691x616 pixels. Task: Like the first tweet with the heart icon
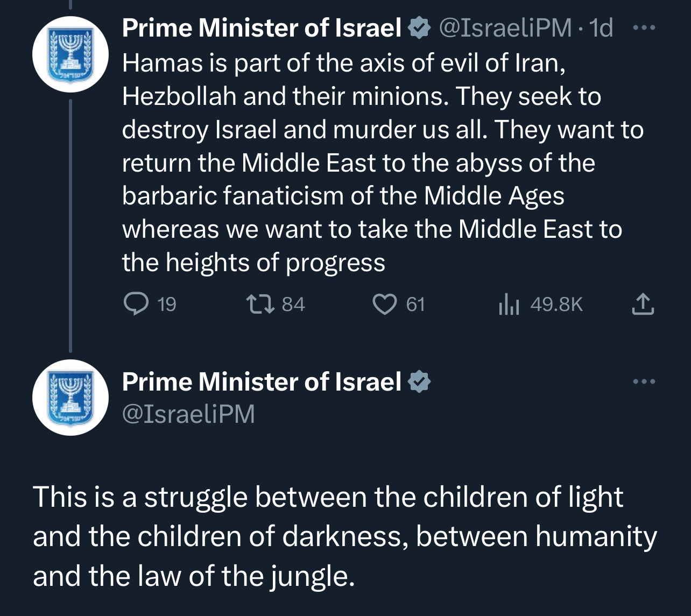(x=384, y=305)
